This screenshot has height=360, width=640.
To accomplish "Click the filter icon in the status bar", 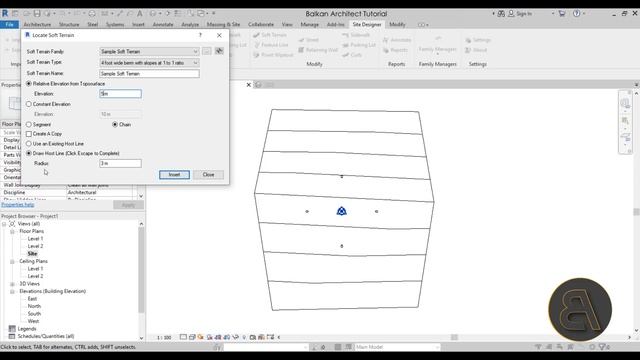I will point(603,347).
